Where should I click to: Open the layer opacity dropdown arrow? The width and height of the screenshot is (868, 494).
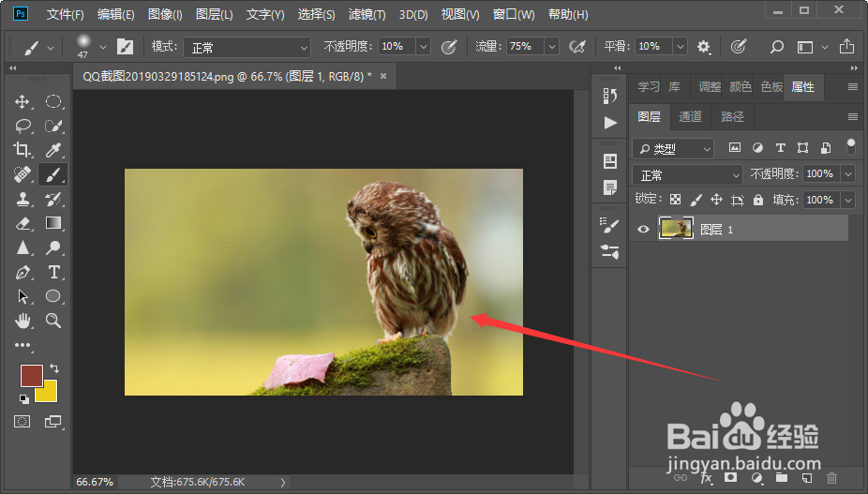848,174
